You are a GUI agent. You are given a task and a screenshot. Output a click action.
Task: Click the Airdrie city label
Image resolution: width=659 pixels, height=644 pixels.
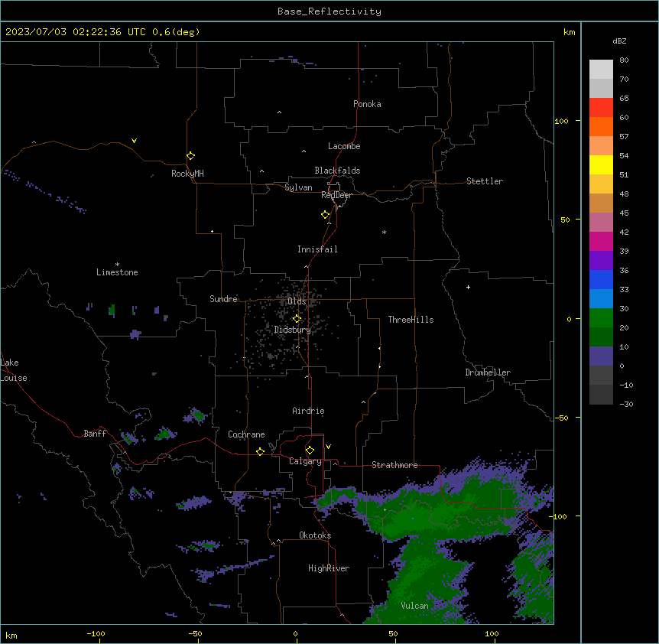coord(308,411)
